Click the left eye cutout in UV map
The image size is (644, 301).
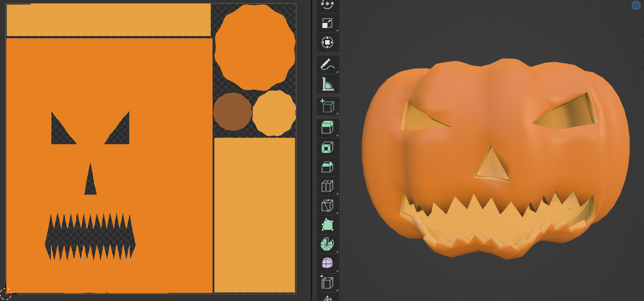(61, 133)
